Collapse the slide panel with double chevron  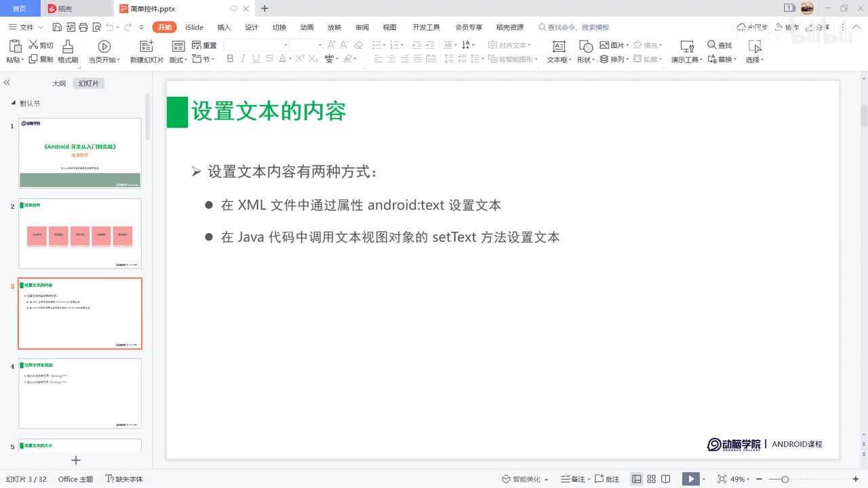coord(7,82)
